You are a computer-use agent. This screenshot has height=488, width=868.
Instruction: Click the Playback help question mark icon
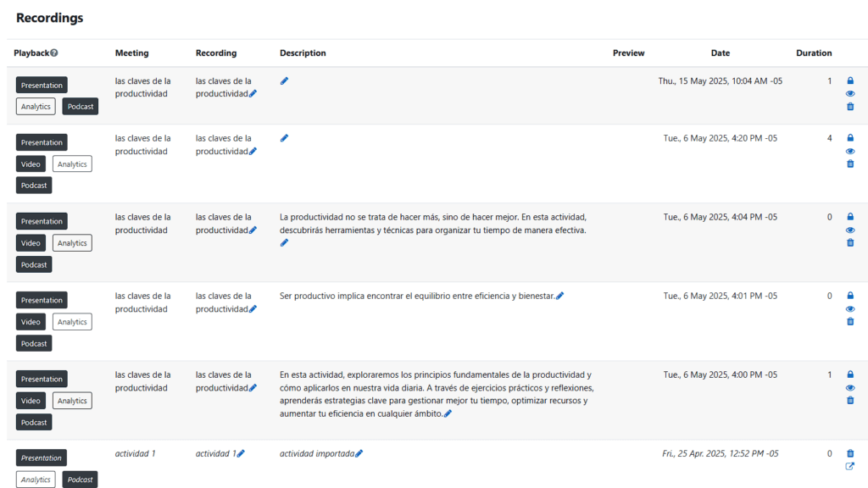53,53
